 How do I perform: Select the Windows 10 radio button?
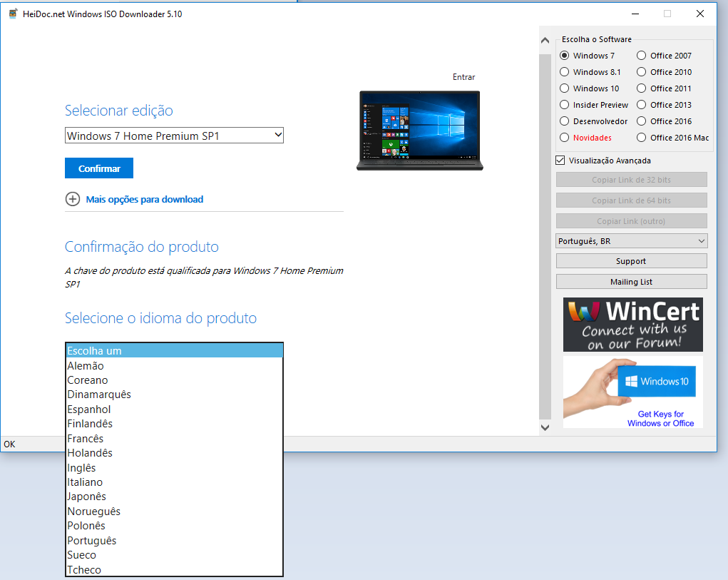pos(564,88)
